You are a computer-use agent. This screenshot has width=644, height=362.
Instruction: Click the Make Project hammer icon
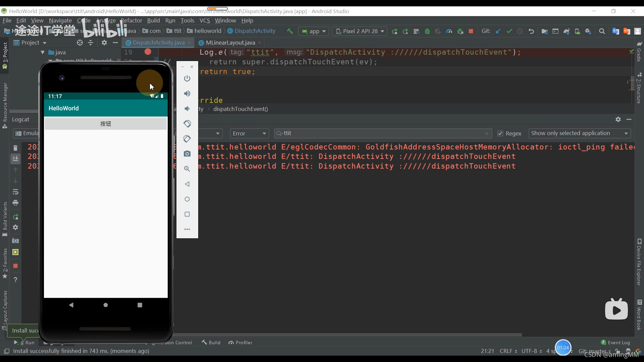pos(290,31)
